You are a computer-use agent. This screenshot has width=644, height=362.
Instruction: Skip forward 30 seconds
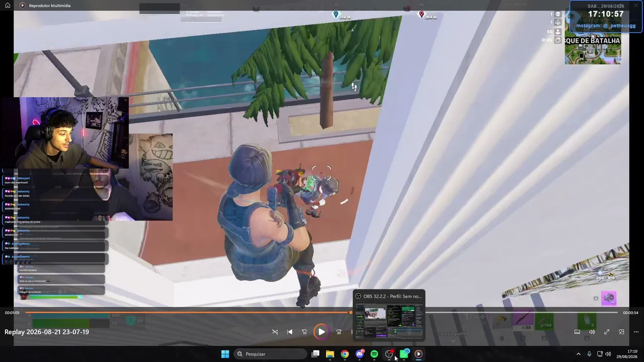tap(339, 332)
